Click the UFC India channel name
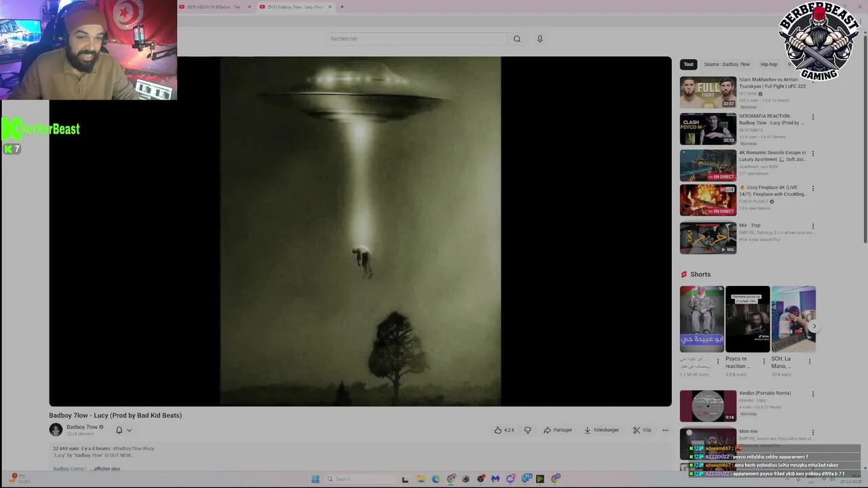868x488 pixels. 748,94
